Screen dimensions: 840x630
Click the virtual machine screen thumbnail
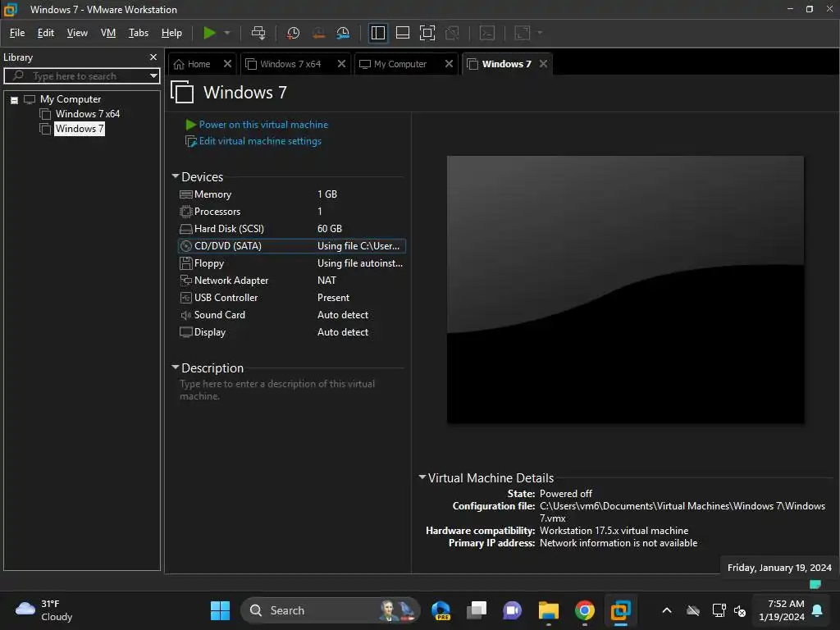click(625, 290)
